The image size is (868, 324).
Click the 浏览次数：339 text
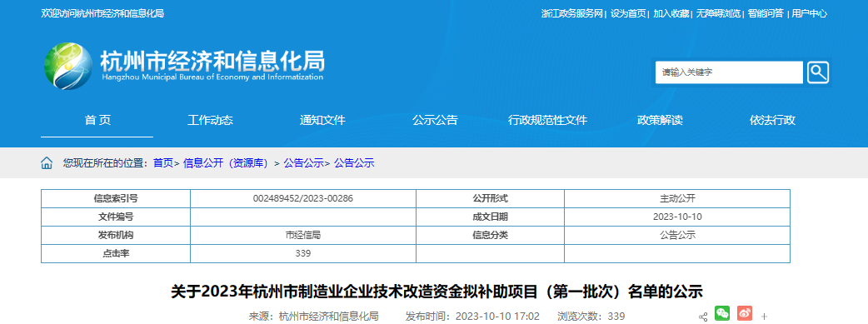pos(591,317)
